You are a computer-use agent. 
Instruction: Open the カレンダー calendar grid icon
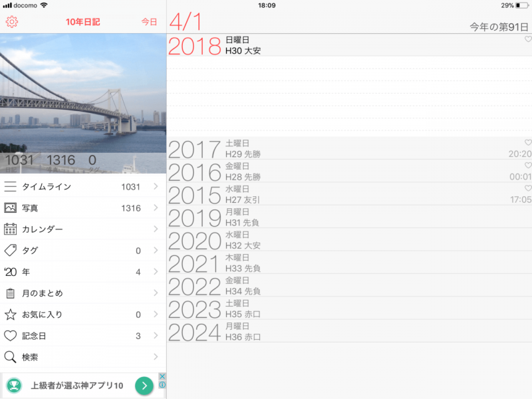pos(9,230)
